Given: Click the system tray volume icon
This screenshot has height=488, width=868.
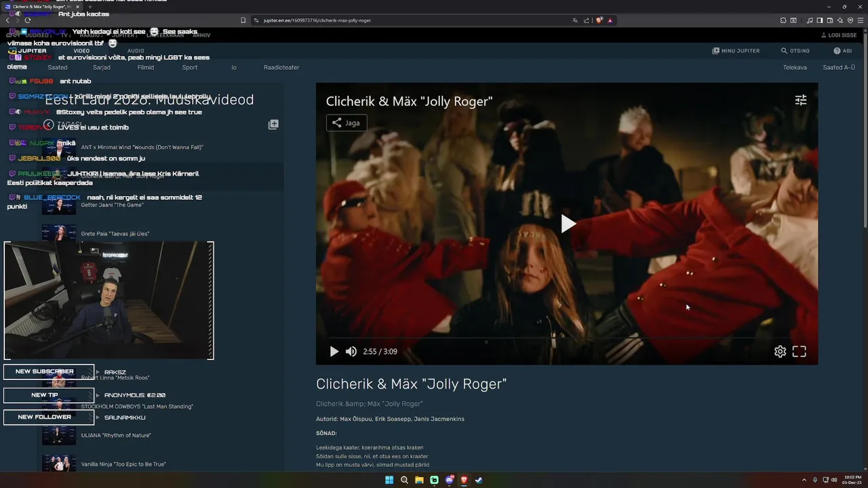Looking at the screenshot, I should pyautogui.click(x=833, y=480).
